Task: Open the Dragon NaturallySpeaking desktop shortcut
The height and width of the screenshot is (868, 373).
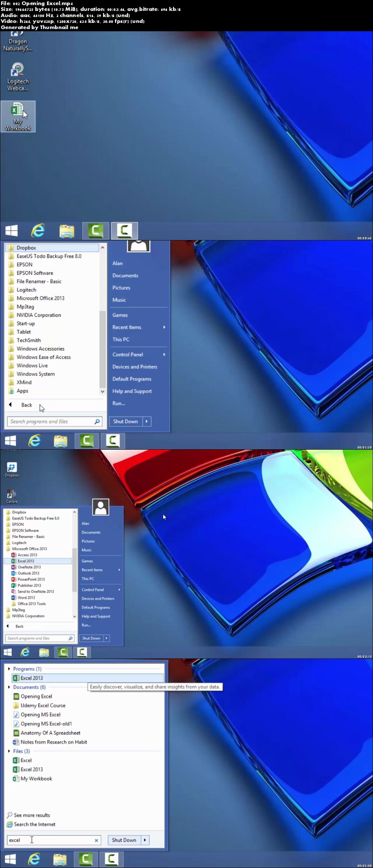Action: (17, 41)
